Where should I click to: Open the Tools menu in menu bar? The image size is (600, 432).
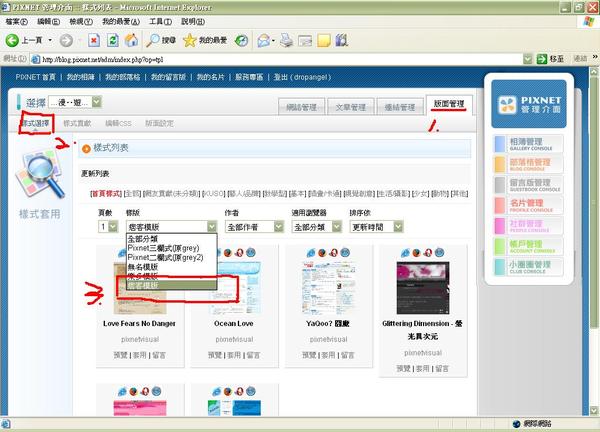160,21
